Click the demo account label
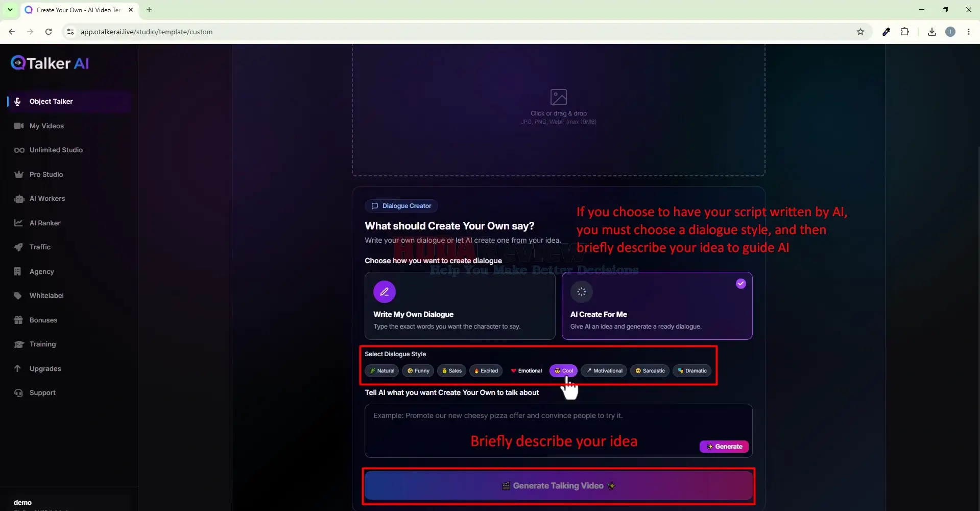Screen dimensions: 980x511 tap(22, 503)
